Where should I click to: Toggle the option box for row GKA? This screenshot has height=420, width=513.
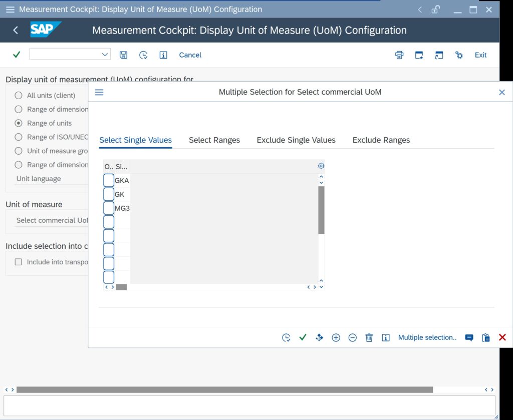pyautogui.click(x=109, y=180)
